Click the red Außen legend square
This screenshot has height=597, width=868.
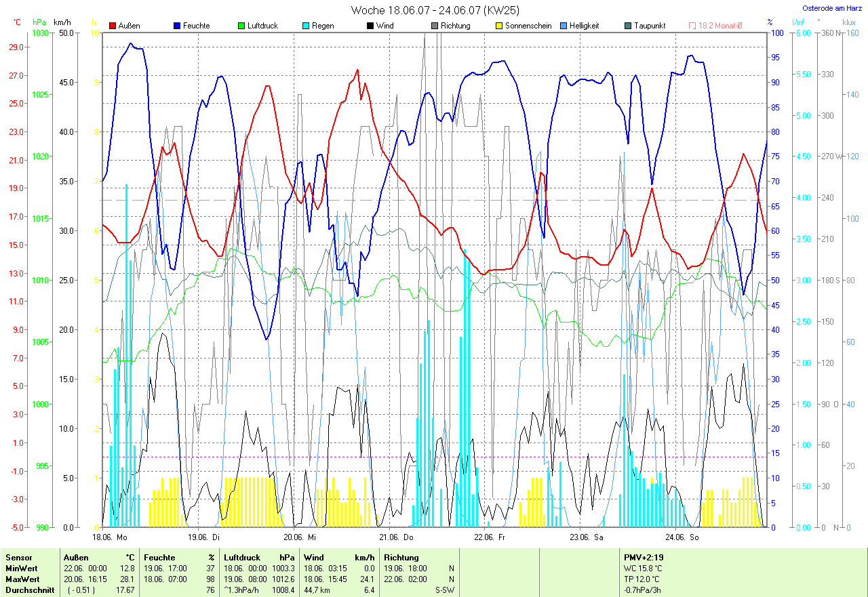(113, 26)
